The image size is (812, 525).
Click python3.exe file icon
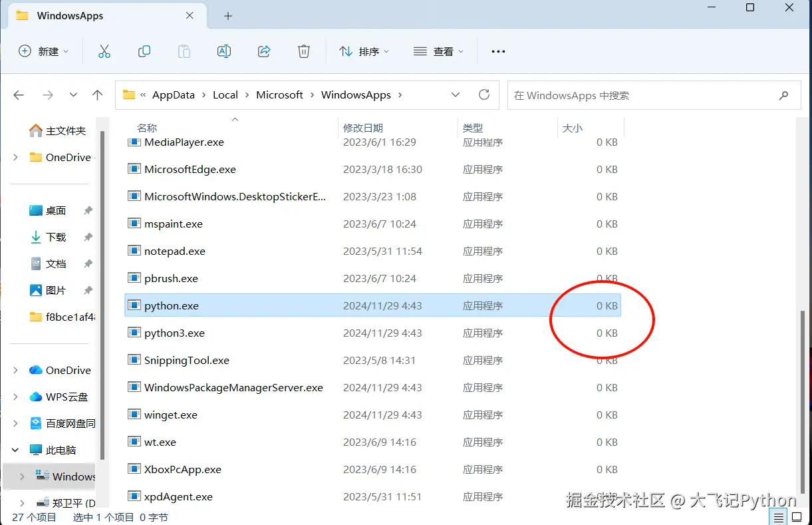134,333
